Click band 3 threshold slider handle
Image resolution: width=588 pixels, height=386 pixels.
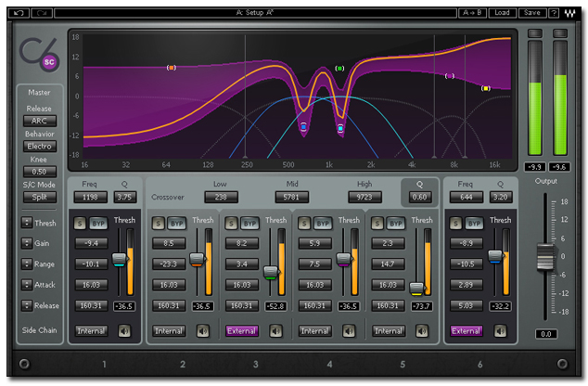(x=271, y=273)
